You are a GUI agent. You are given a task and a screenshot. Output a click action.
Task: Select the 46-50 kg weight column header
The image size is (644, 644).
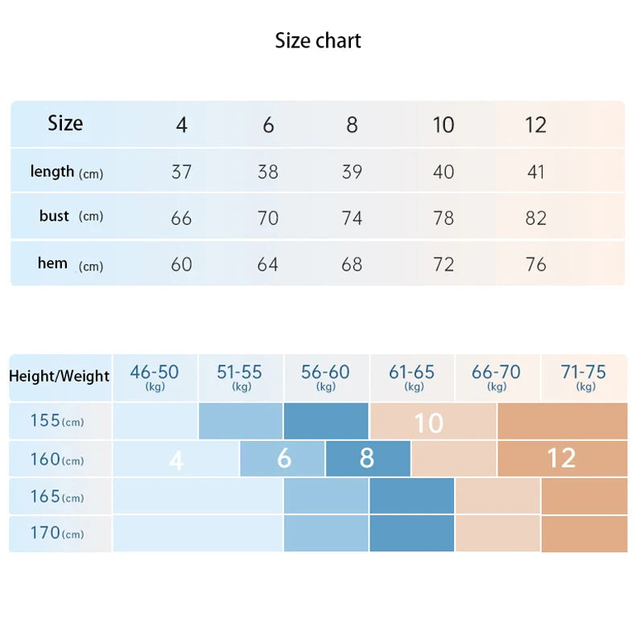155,376
